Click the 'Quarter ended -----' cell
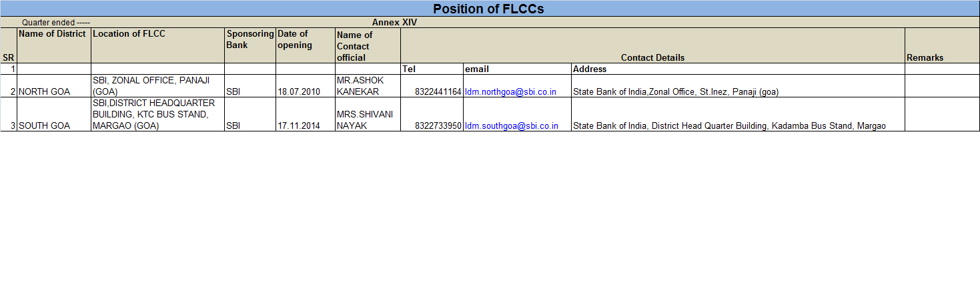 [x=56, y=23]
